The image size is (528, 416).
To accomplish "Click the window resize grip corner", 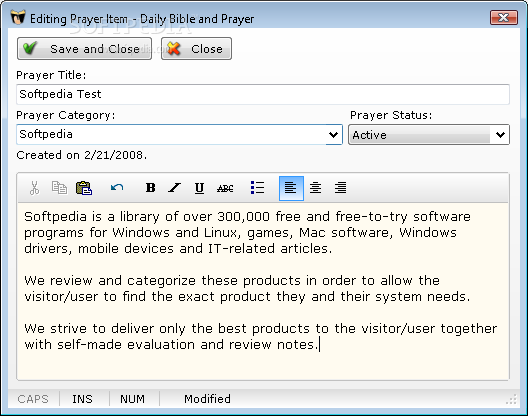I will 512,399.
